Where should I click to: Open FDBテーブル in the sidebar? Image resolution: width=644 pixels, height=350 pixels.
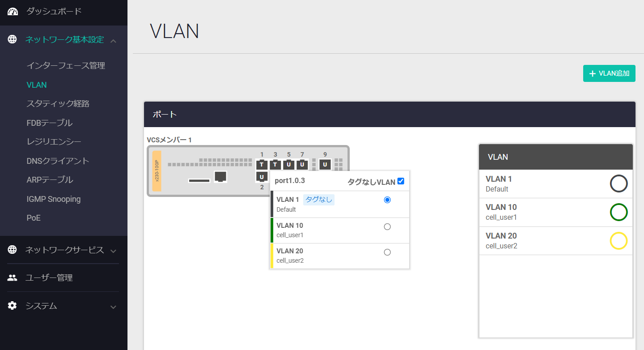[x=49, y=123]
